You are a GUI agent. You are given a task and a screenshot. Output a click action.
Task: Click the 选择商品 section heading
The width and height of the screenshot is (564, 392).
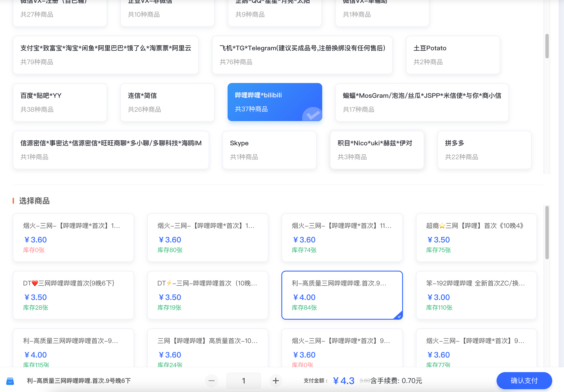[x=34, y=201]
